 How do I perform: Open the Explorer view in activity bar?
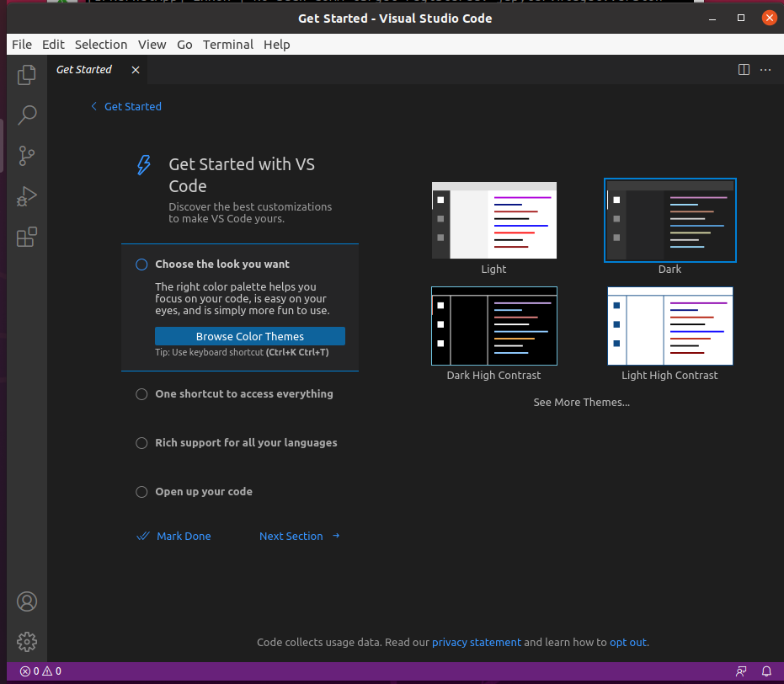[x=26, y=75]
